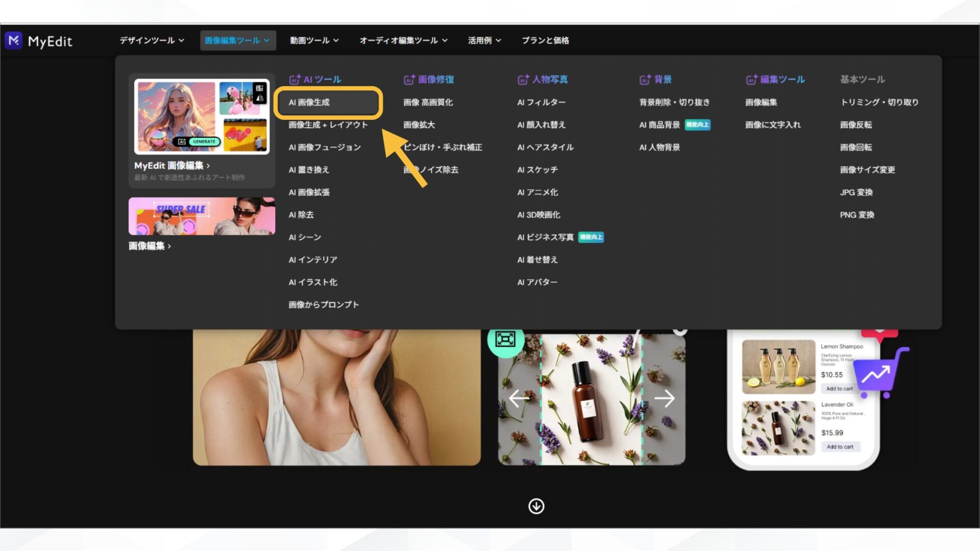The width and height of the screenshot is (980, 551).
Task: Expand the 動画ツール dropdown
Action: [313, 40]
